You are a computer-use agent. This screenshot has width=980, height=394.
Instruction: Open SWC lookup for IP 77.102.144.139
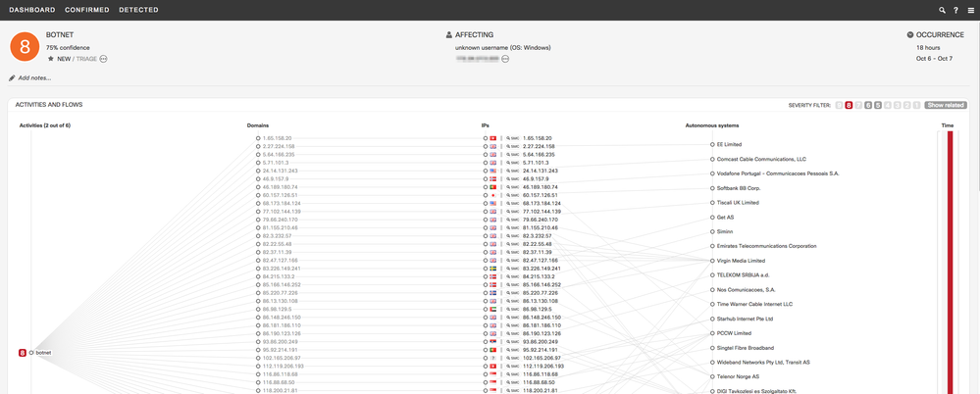click(512, 211)
